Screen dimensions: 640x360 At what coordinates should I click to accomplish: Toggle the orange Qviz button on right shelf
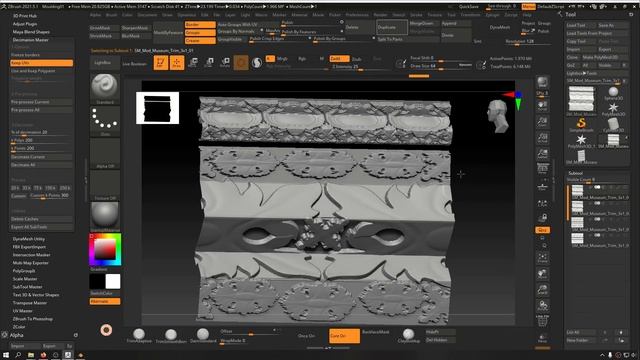pyautogui.click(x=542, y=230)
